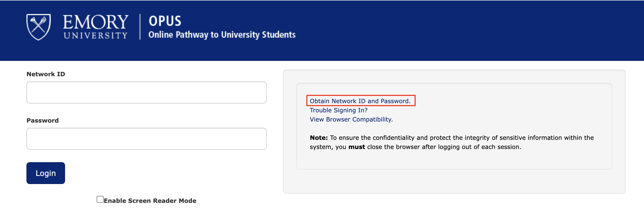Click the bold word must in the note
The width and height of the screenshot is (644, 215).
click(x=357, y=147)
